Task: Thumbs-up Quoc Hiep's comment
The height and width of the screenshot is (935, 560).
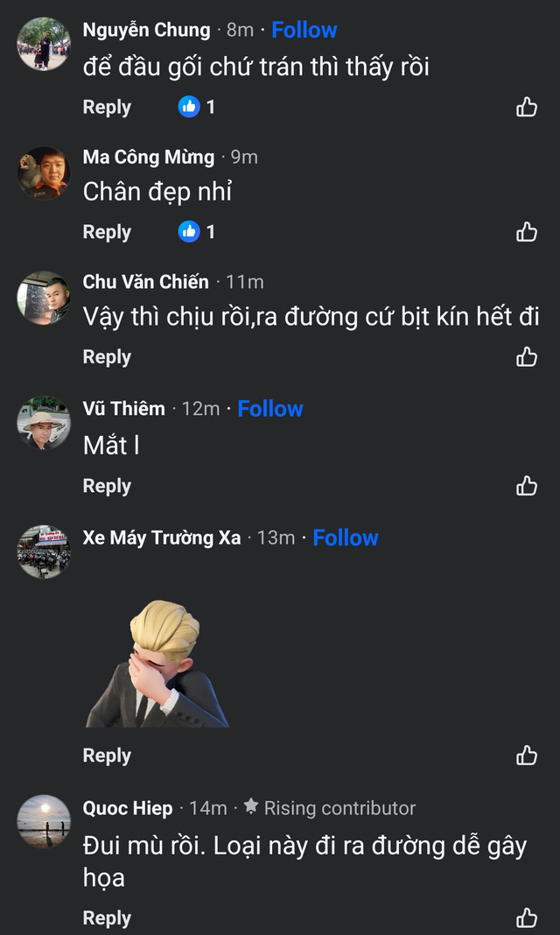Action: 526,917
